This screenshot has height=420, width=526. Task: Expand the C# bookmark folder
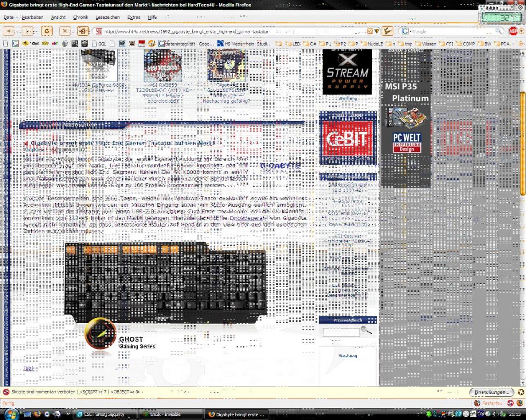tap(310, 44)
